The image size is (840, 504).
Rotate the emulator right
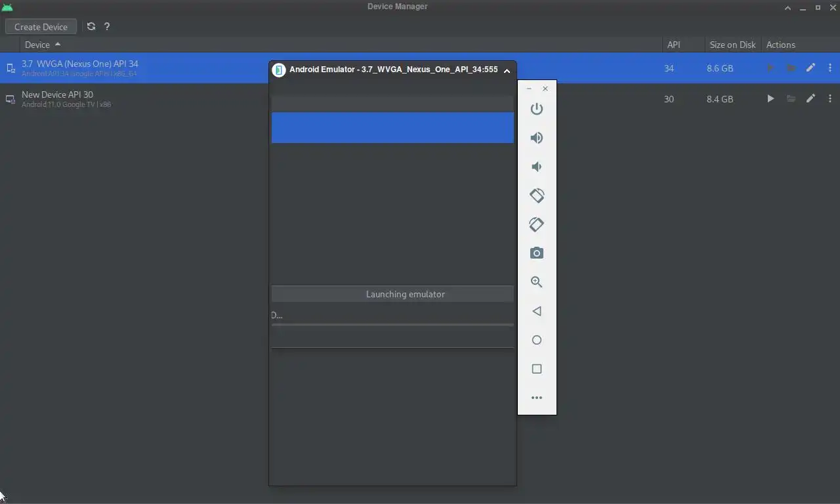[537, 224]
